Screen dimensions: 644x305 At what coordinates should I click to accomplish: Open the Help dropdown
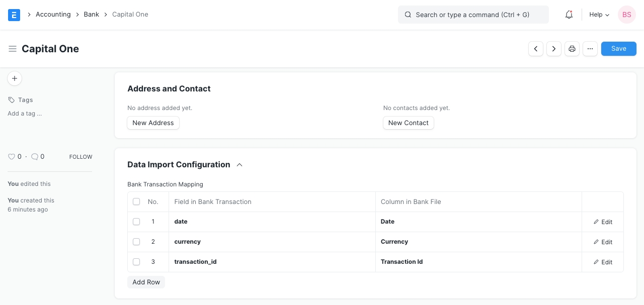tap(599, 15)
